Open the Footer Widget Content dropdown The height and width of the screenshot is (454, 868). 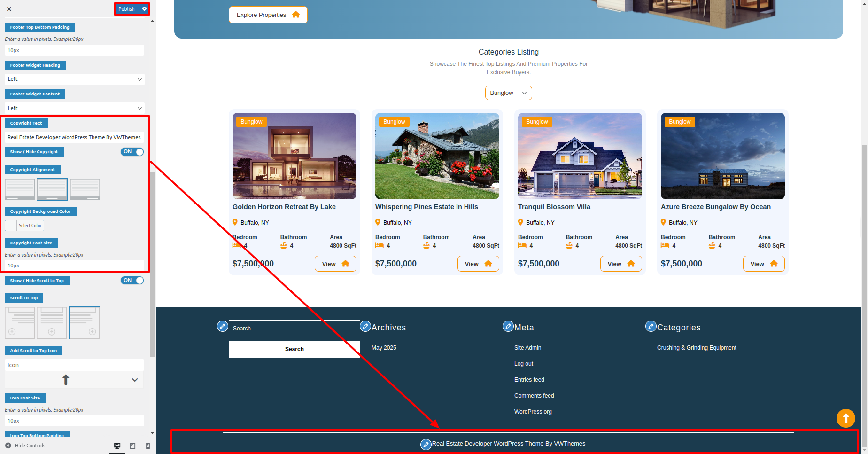click(x=75, y=108)
